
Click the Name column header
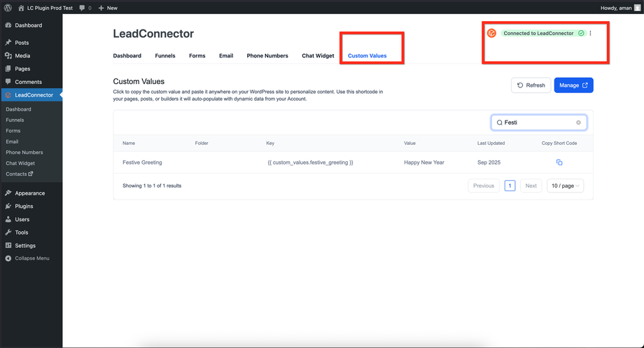[129, 143]
